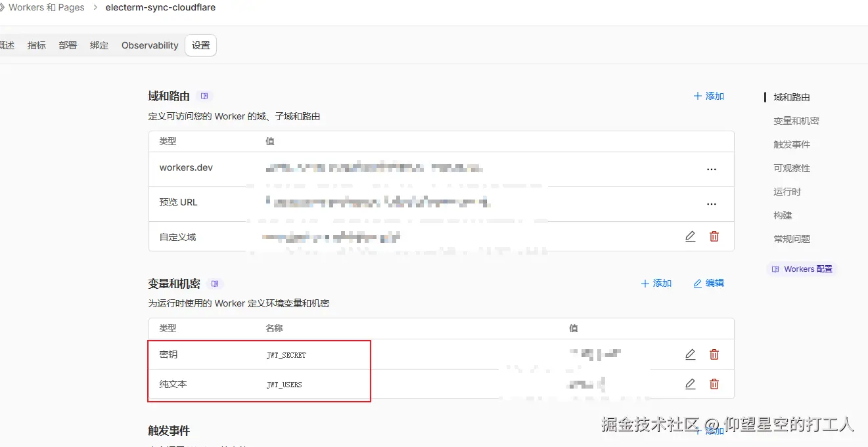868x447 pixels.
Task: Open the Observability tab
Action: 150,45
